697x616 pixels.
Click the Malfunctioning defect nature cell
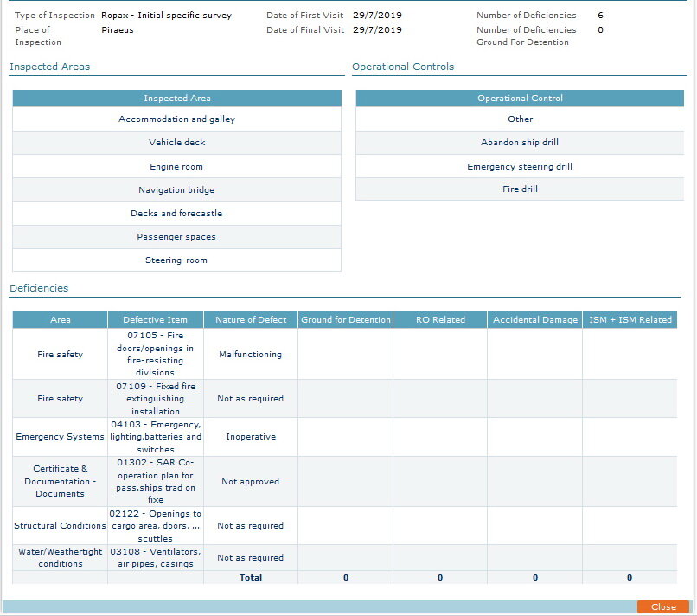pyautogui.click(x=251, y=354)
